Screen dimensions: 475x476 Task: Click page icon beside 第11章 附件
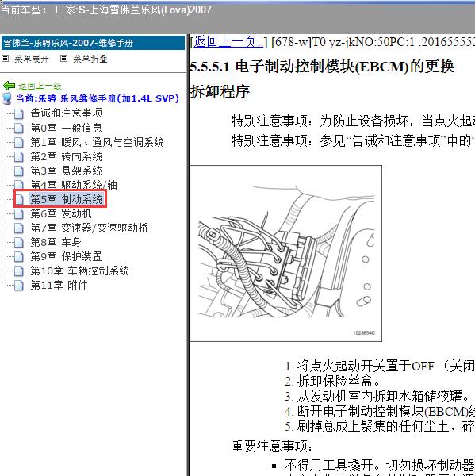click(x=18, y=286)
